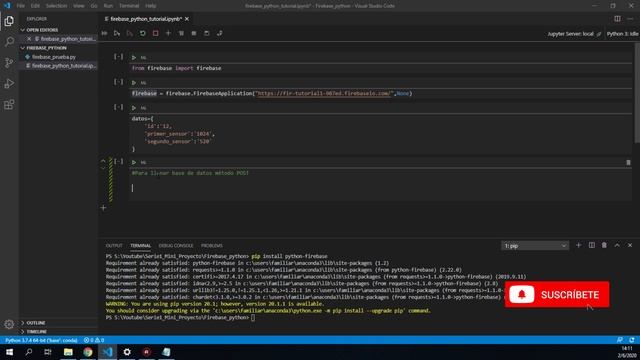The height and width of the screenshot is (360, 640).
Task: Open Google Chrome from the taskbar
Action: pyautogui.click(x=88, y=352)
